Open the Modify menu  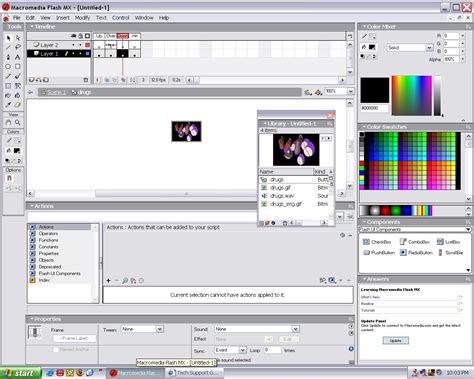82,18
